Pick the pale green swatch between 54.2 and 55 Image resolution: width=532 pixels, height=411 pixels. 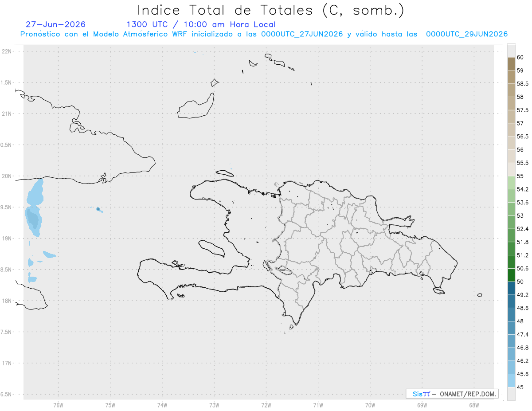click(511, 183)
